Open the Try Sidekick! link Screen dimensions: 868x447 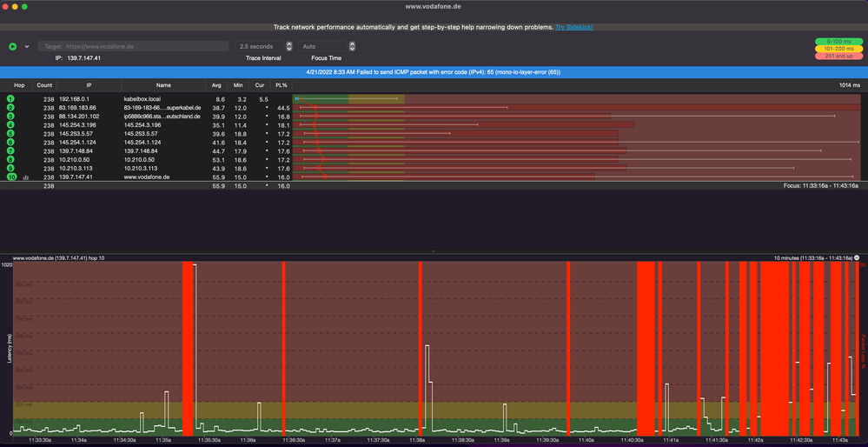[x=574, y=27]
